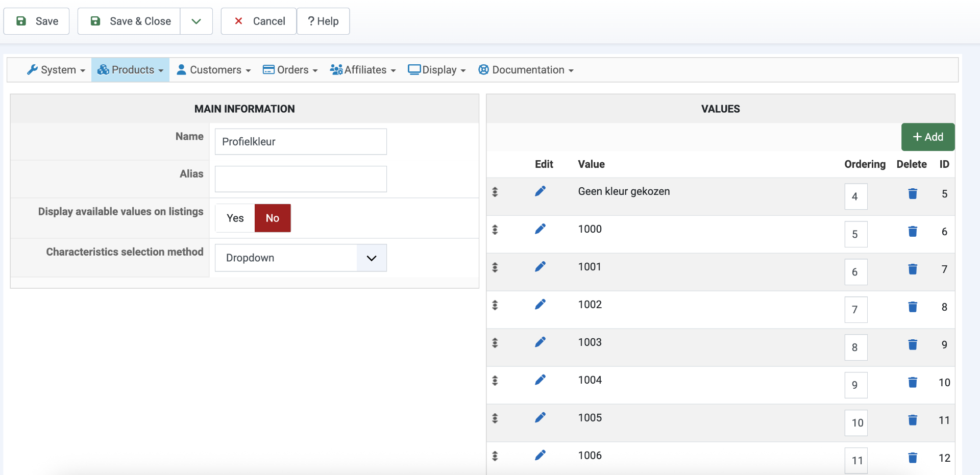Expand the Save & Close dropdown arrow
980x475 pixels.
196,21
